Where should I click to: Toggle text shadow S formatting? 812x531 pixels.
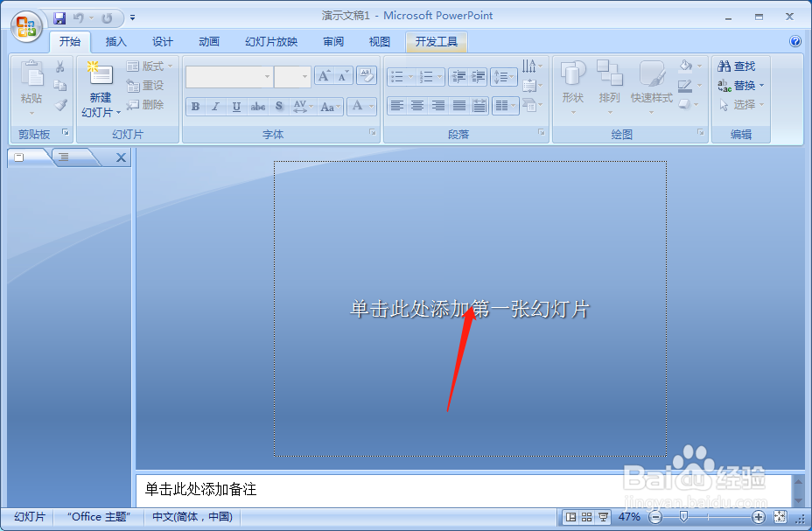(x=278, y=107)
